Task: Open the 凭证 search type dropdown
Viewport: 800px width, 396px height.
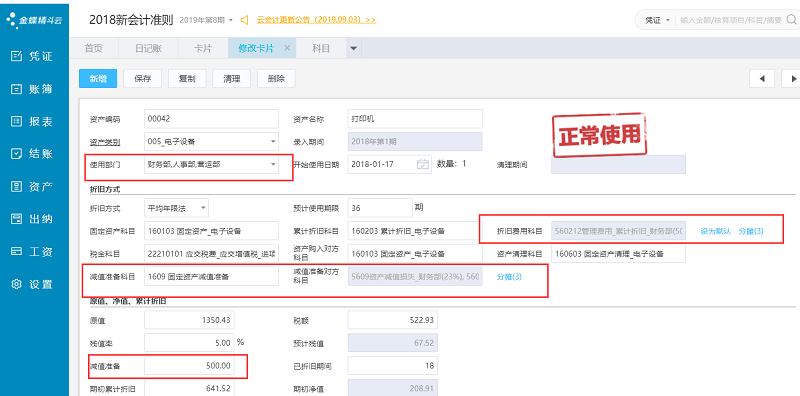Action: pos(657,20)
